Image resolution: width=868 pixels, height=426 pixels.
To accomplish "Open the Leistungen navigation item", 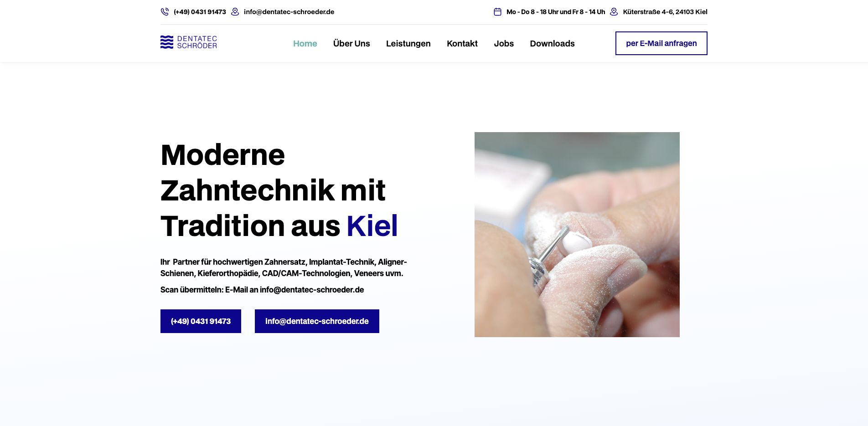I will point(408,43).
